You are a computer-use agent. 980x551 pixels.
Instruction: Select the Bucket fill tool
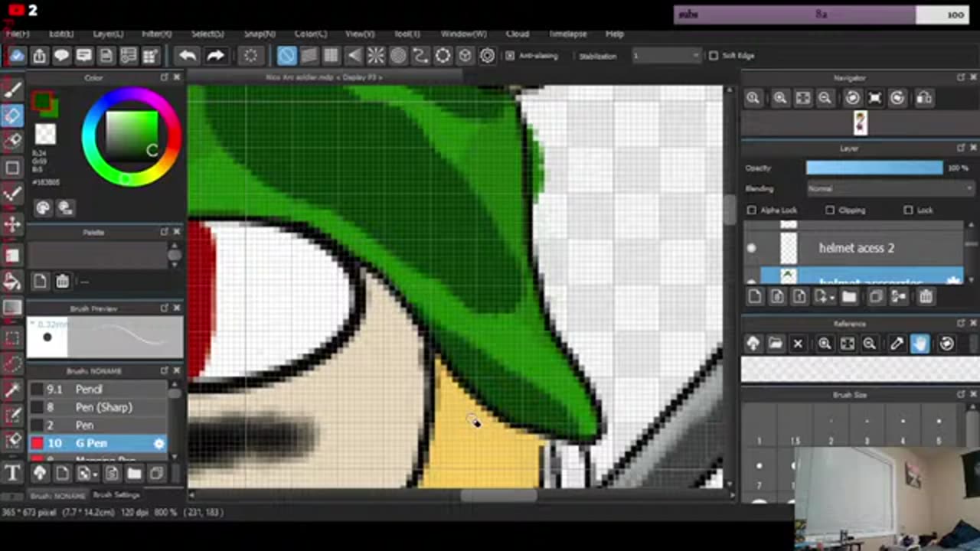click(x=12, y=282)
